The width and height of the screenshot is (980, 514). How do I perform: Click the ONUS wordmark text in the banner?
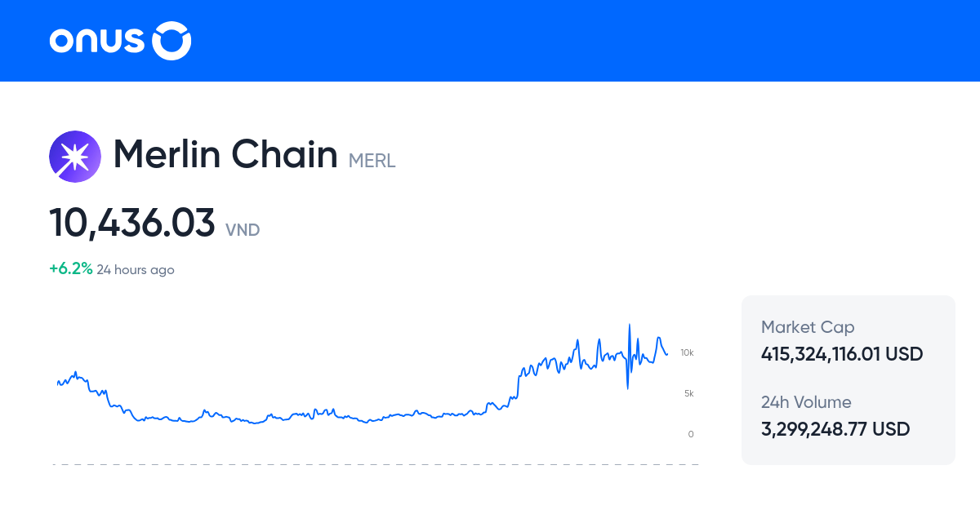point(96,40)
